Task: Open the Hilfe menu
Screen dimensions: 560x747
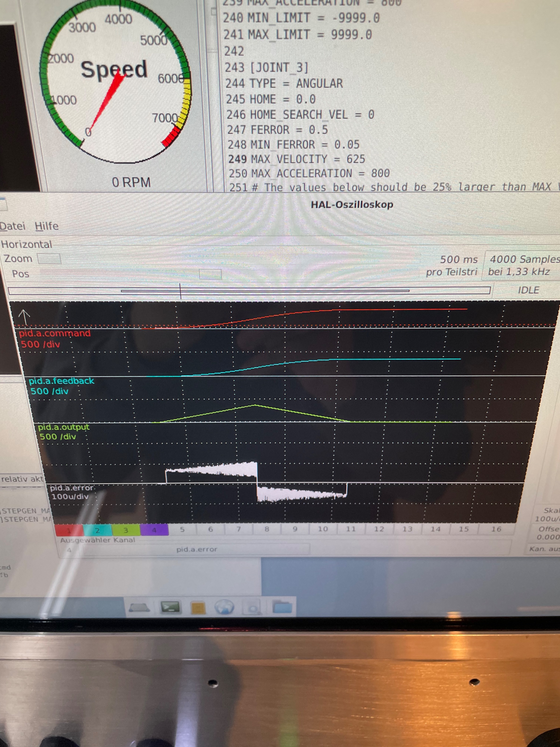Action: coord(46,226)
